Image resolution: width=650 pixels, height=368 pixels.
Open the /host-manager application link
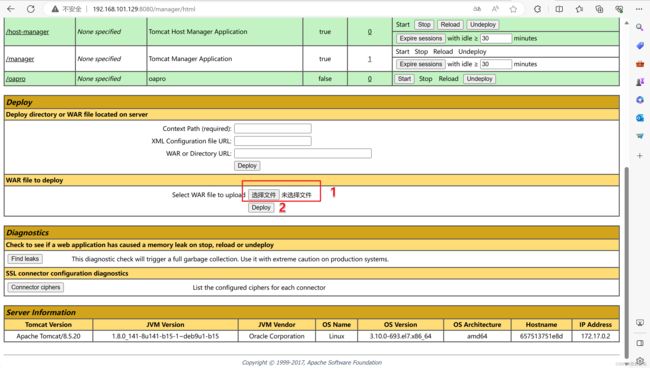pos(27,32)
